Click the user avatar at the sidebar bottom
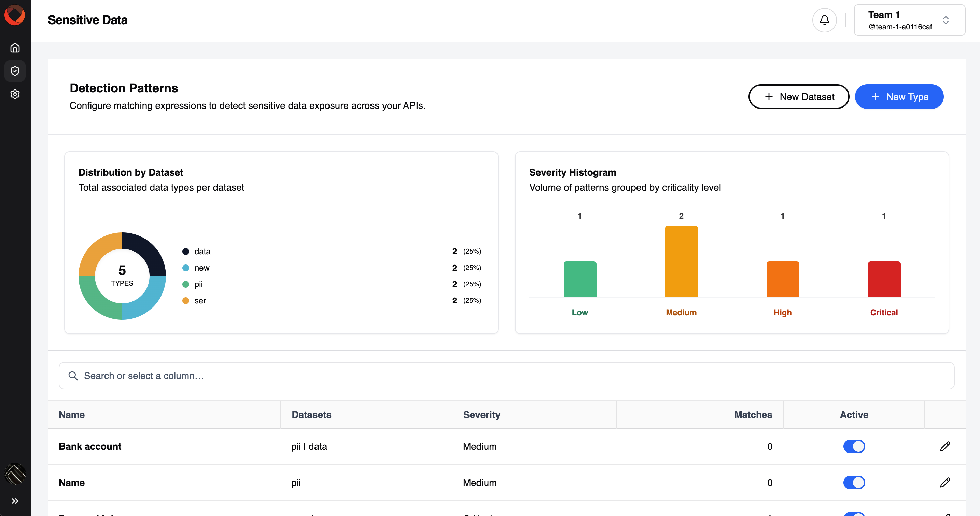 click(x=15, y=473)
